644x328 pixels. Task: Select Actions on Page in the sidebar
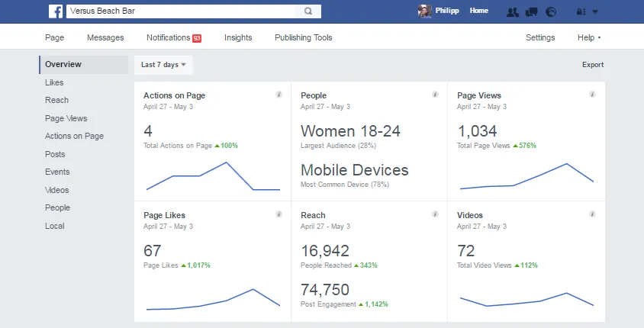click(x=74, y=136)
